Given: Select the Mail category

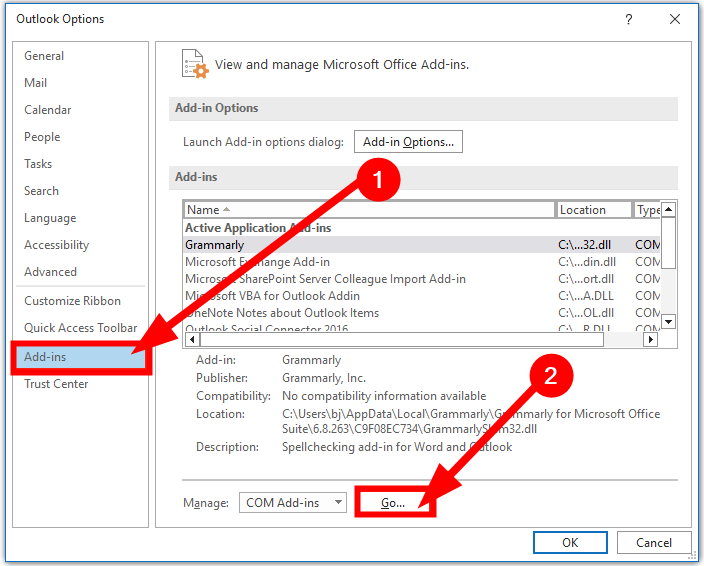Looking at the screenshot, I should (35, 83).
